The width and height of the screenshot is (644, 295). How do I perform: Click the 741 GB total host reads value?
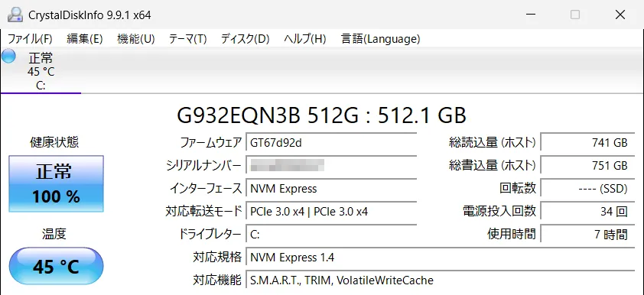(x=587, y=143)
